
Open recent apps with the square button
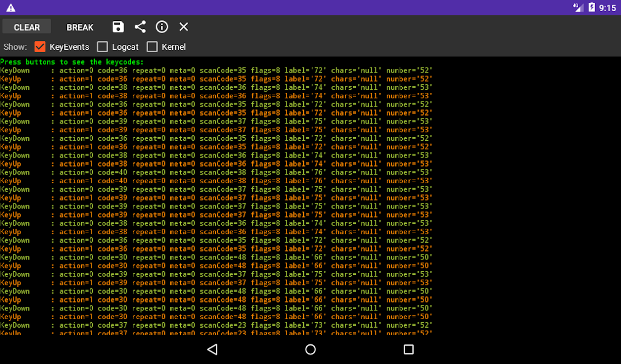click(x=408, y=349)
